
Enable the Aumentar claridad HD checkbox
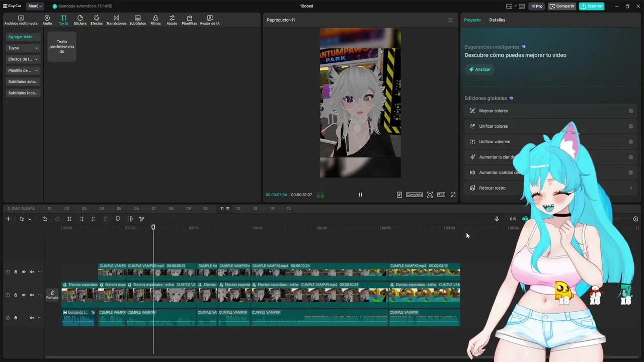point(631,172)
